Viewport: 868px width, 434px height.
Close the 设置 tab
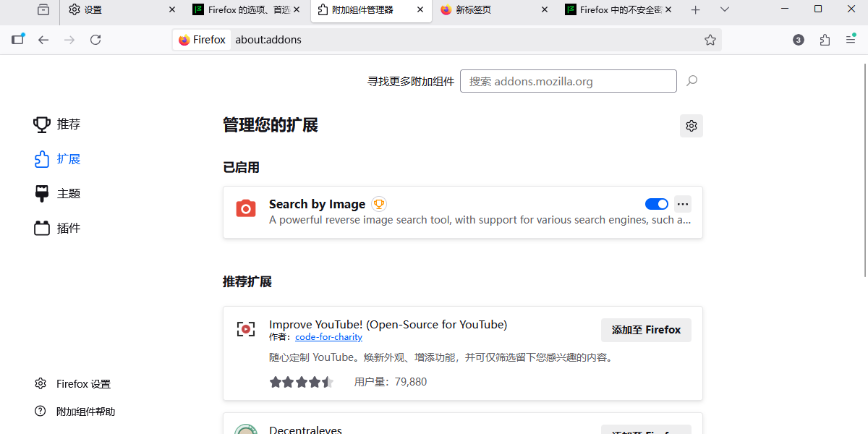click(x=172, y=10)
